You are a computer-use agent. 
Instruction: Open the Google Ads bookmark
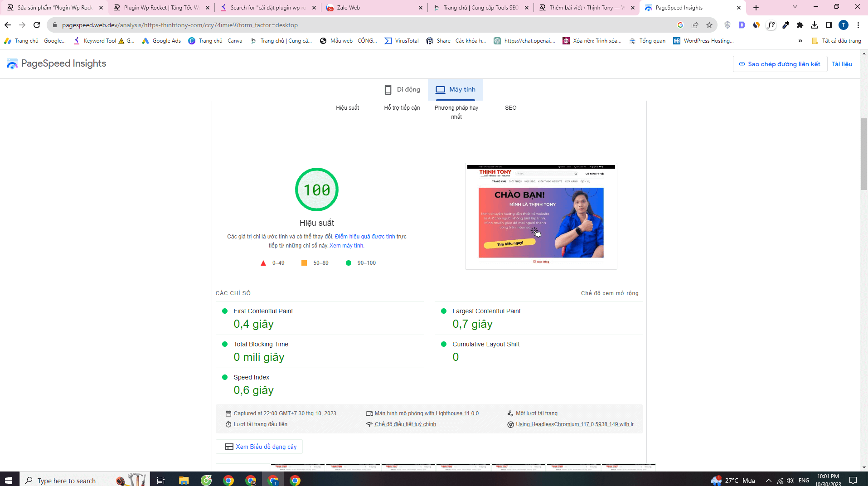(161, 41)
